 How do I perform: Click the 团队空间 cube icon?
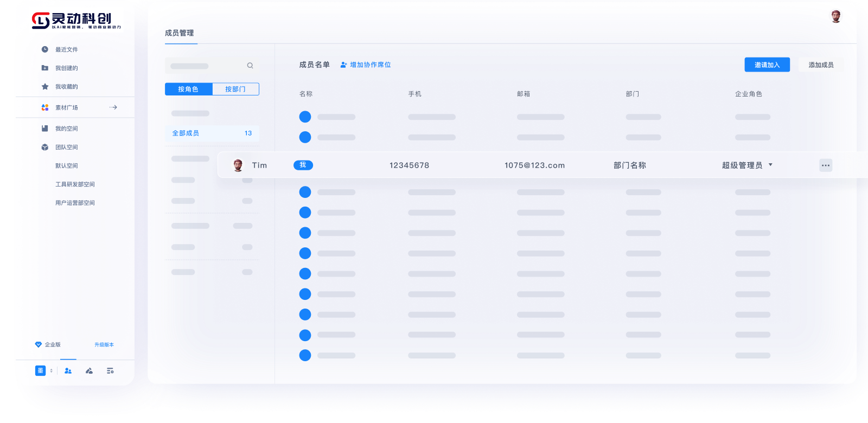(x=45, y=147)
